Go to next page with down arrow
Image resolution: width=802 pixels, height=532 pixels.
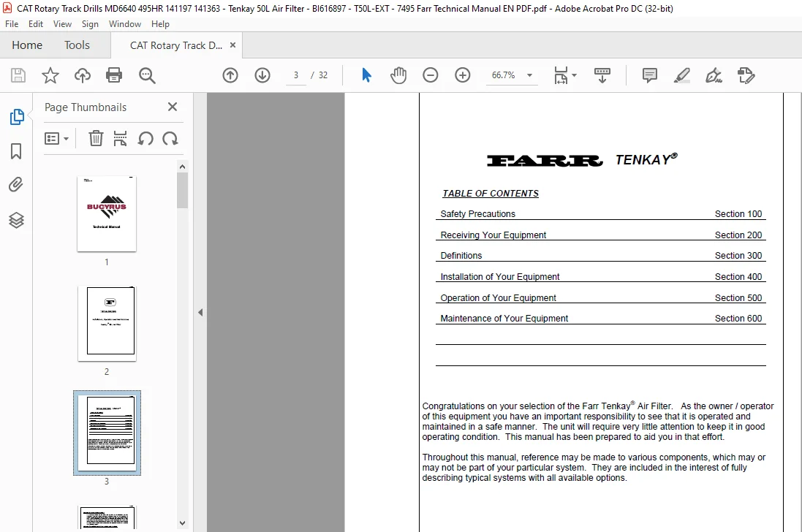click(x=262, y=75)
